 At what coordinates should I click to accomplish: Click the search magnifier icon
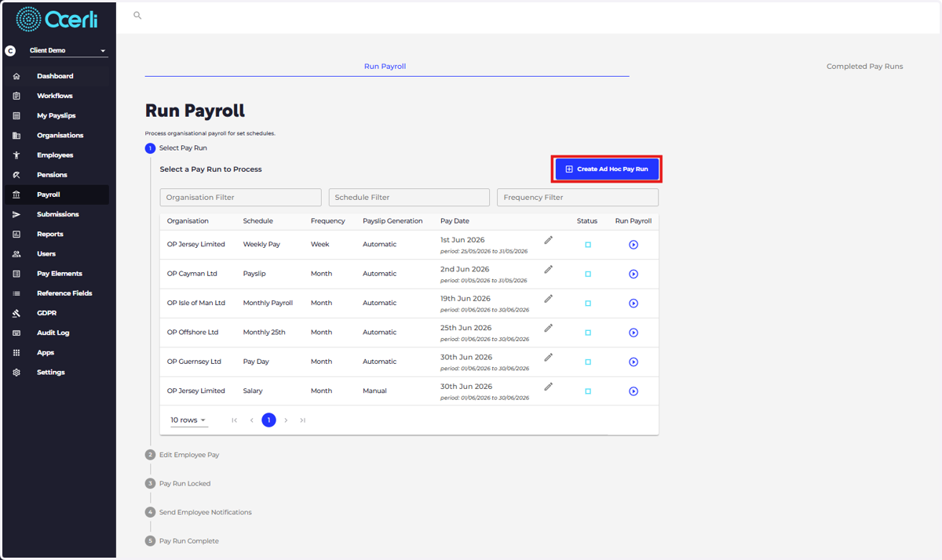click(x=137, y=15)
